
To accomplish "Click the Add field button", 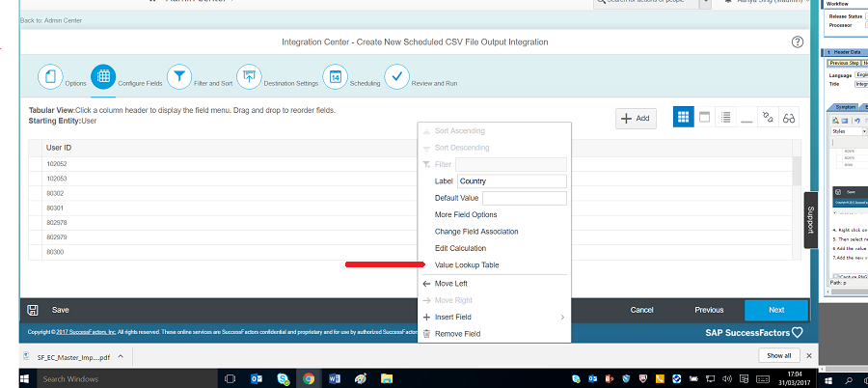I will pos(637,118).
